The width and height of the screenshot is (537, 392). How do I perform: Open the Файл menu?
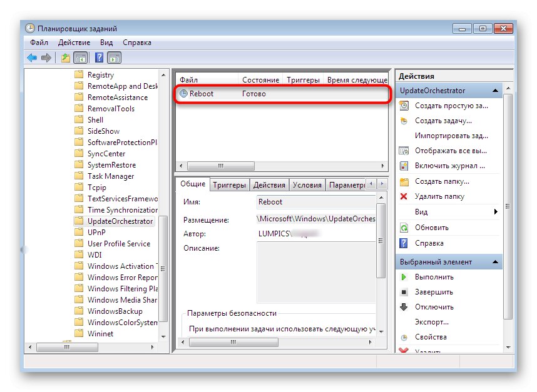click(39, 43)
